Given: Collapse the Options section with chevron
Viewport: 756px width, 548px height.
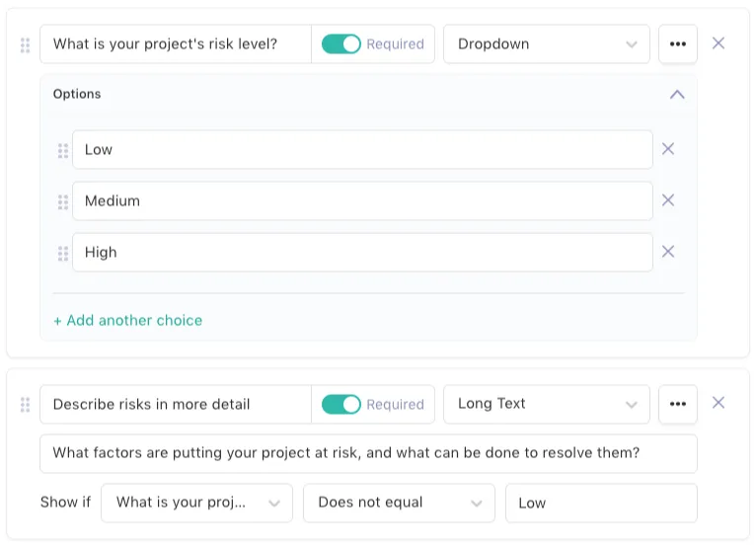Looking at the screenshot, I should [677, 95].
